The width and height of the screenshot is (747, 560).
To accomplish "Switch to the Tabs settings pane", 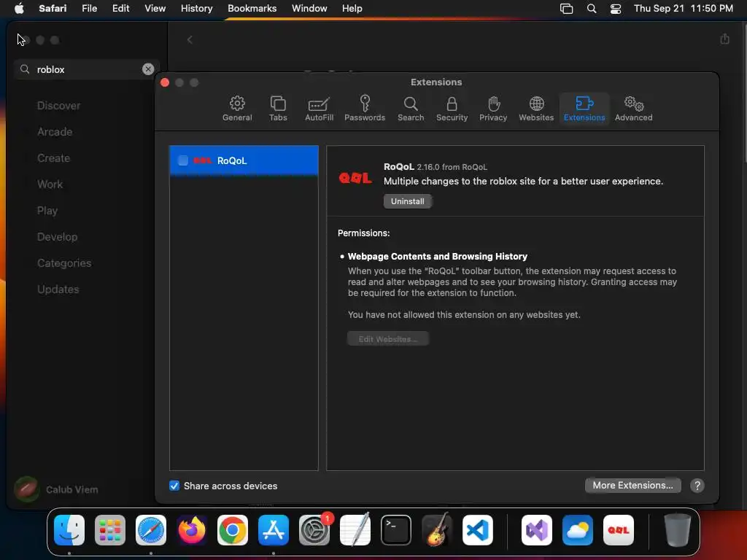I will [278, 109].
